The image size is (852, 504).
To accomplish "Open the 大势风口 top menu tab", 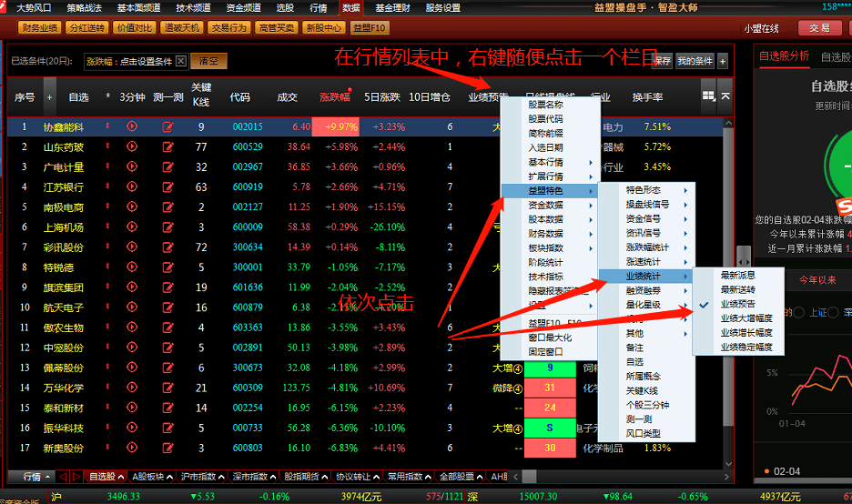I will click(x=34, y=7).
